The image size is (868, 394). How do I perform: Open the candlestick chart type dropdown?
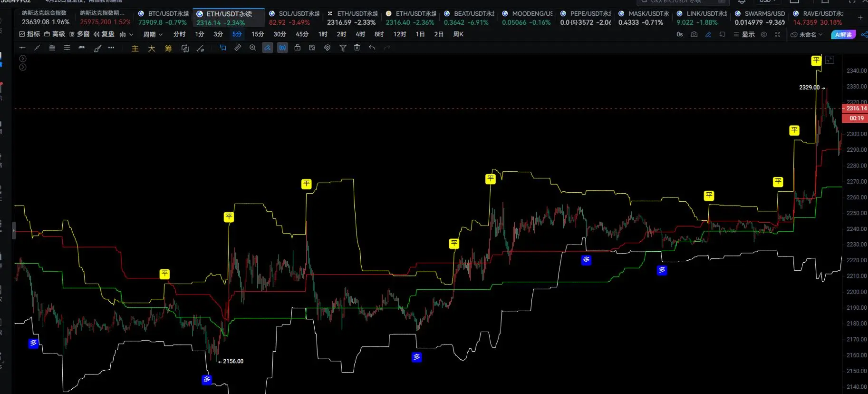pyautogui.click(x=126, y=34)
